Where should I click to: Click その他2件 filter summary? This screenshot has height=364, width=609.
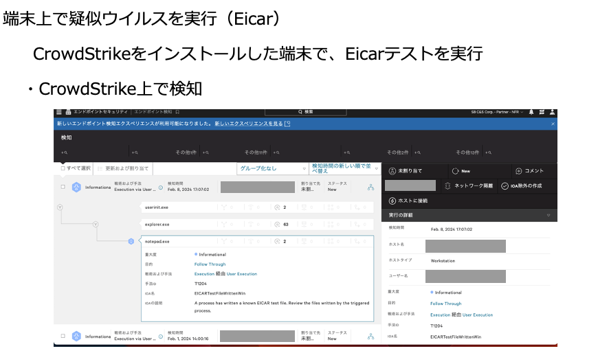click(x=397, y=152)
